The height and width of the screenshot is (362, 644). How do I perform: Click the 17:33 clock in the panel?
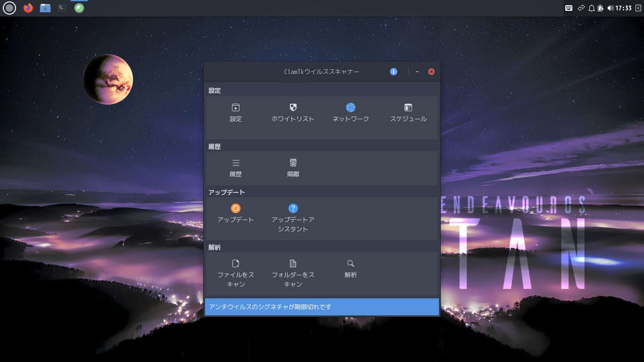click(623, 8)
